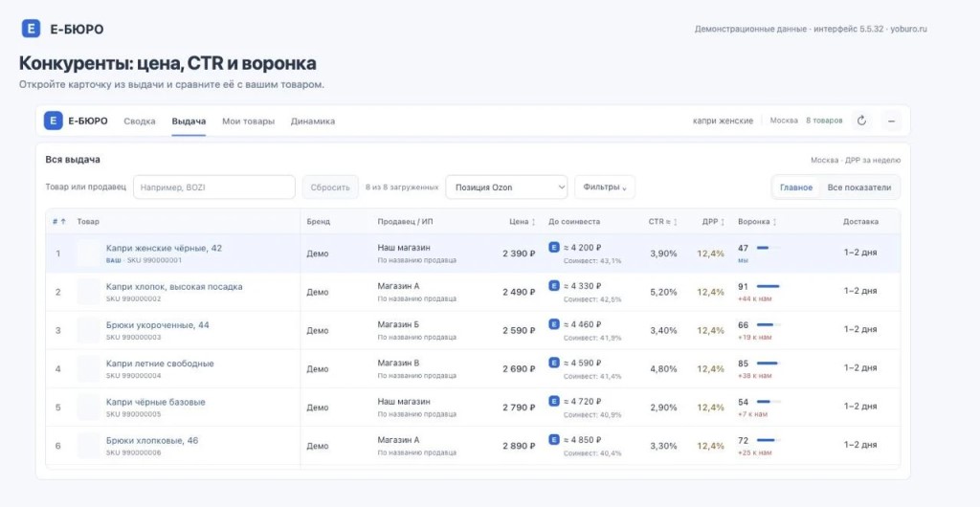Open thumbnail of Капри хлопок, высокая посадка
The width and height of the screenshot is (980, 507).
point(89,292)
